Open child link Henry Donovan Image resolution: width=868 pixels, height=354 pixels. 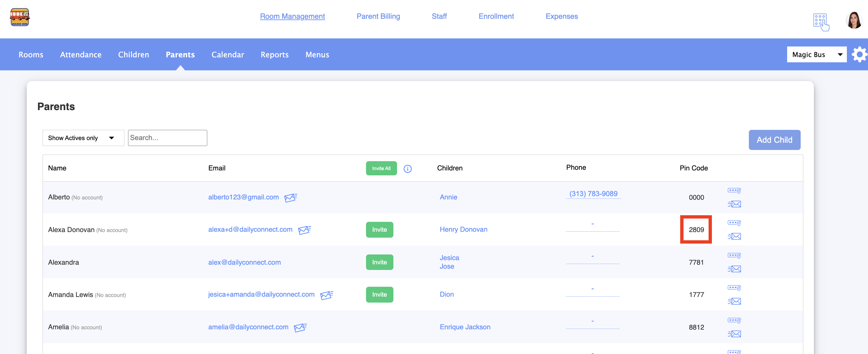click(463, 229)
